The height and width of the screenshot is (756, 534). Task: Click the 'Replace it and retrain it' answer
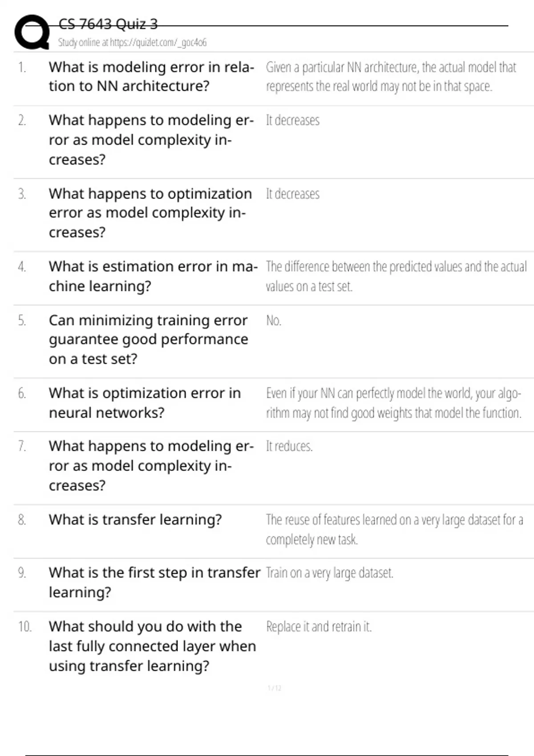tap(319, 627)
